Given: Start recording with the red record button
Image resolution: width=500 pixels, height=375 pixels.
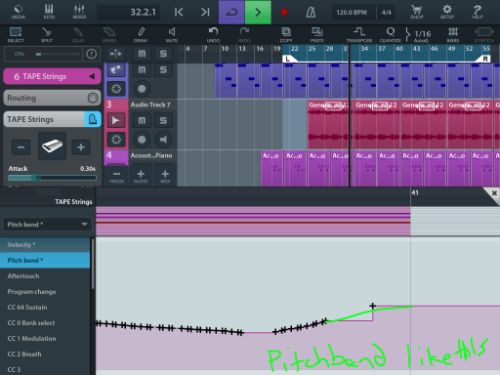Looking at the screenshot, I should [x=284, y=12].
